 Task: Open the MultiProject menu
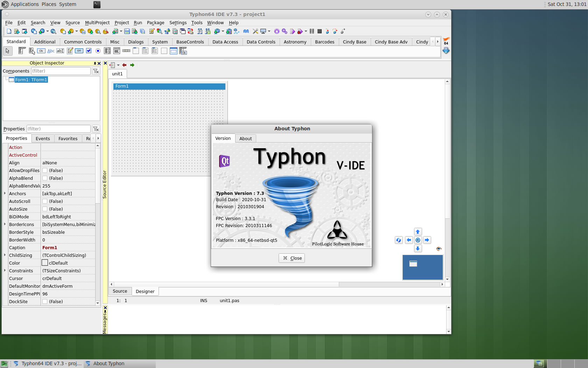[97, 23]
